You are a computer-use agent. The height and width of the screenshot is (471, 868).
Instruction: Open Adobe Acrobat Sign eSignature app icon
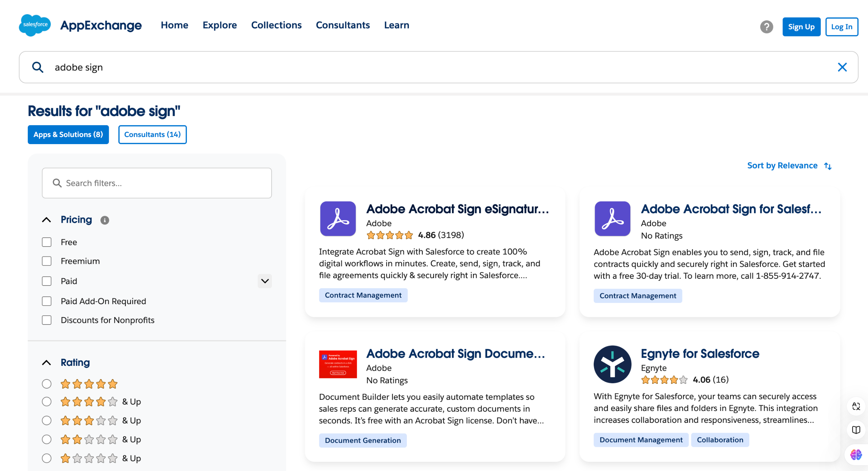click(x=338, y=219)
